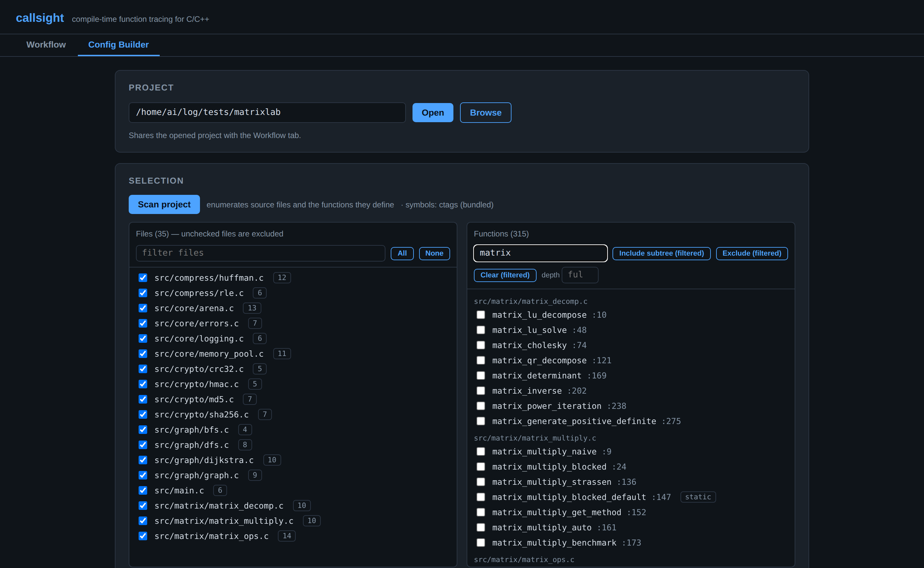
Task: Check matrix_determinant function
Action: [480, 375]
